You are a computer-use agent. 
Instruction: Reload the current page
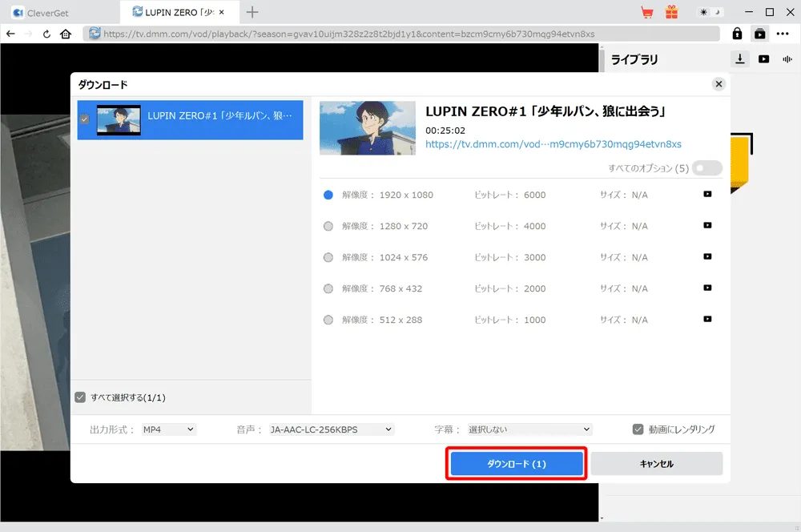(46, 34)
